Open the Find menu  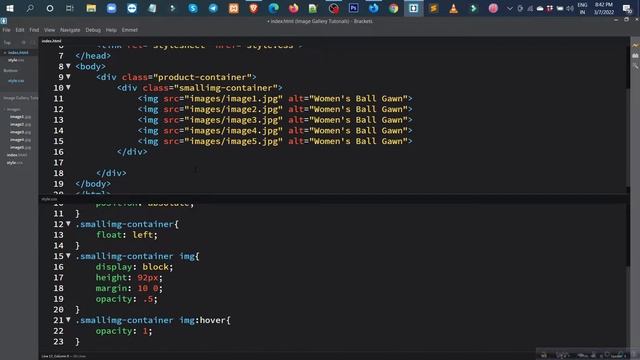point(34,30)
